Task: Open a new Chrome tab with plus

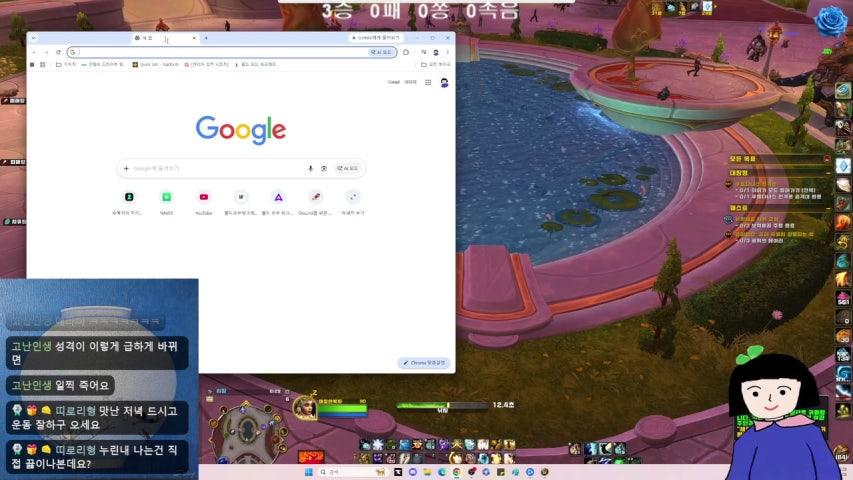Action: (x=206, y=38)
